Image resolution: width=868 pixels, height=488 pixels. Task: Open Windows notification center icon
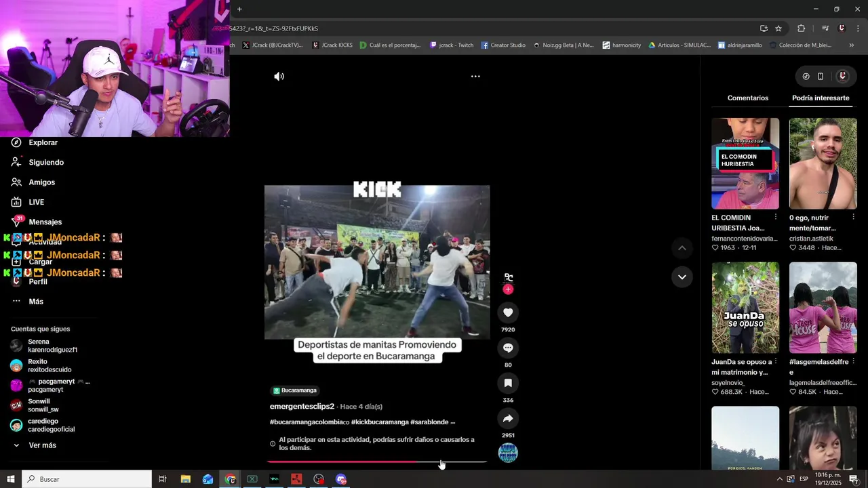click(854, 479)
